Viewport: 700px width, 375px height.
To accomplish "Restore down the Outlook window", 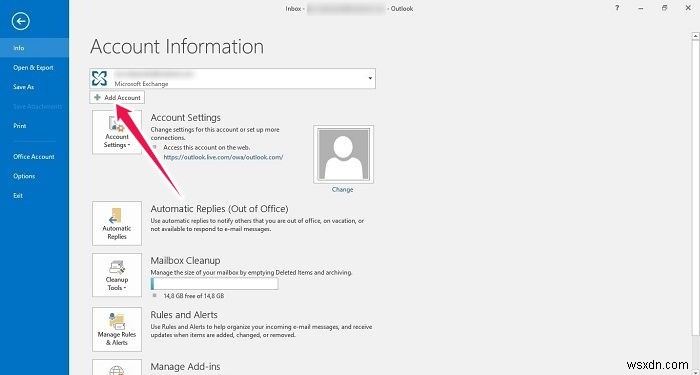I will click(664, 8).
